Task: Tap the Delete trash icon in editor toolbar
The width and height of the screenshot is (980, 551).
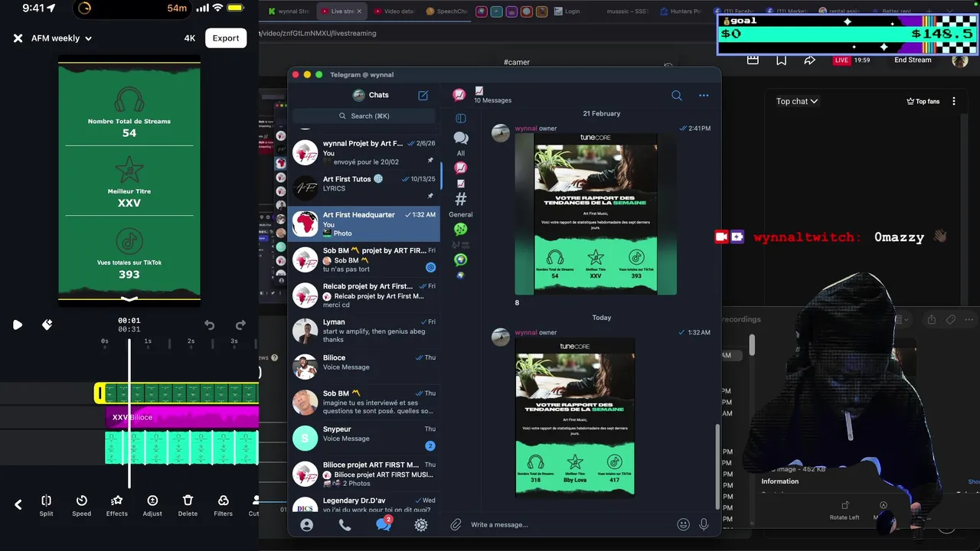Action: (x=188, y=505)
